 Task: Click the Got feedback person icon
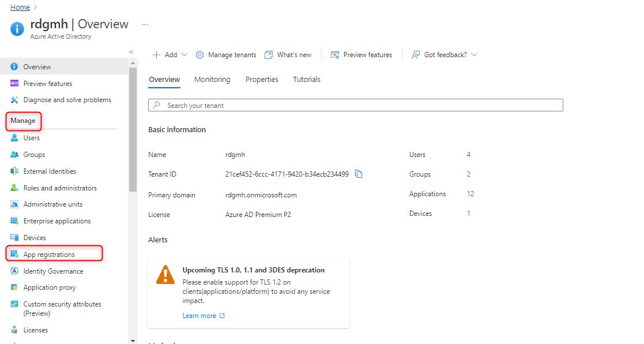click(416, 55)
